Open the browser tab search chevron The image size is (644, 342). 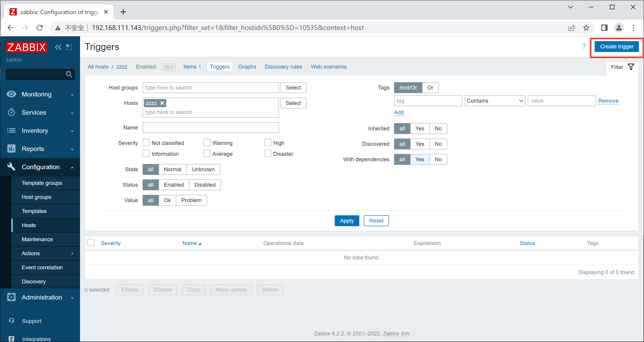tap(571, 7)
